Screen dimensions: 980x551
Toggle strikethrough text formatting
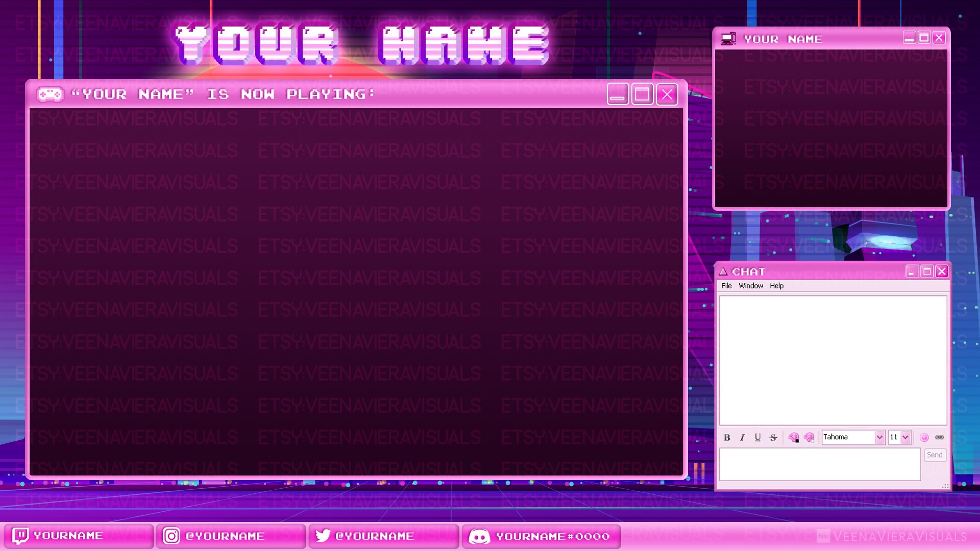click(x=773, y=437)
